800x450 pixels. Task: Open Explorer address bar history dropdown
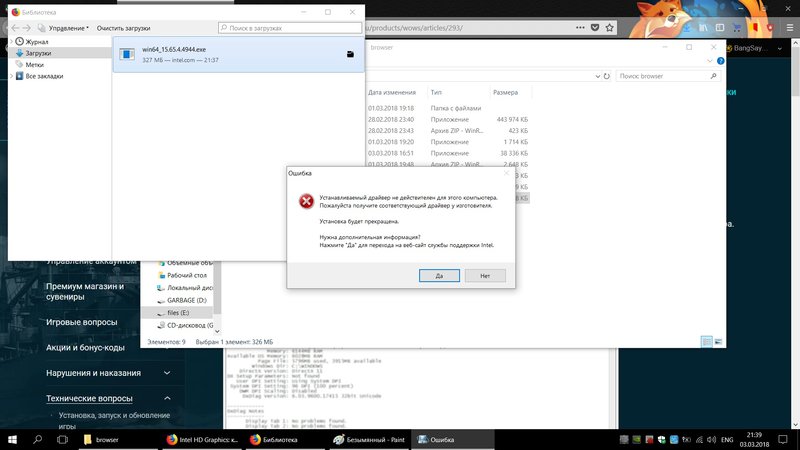point(597,76)
